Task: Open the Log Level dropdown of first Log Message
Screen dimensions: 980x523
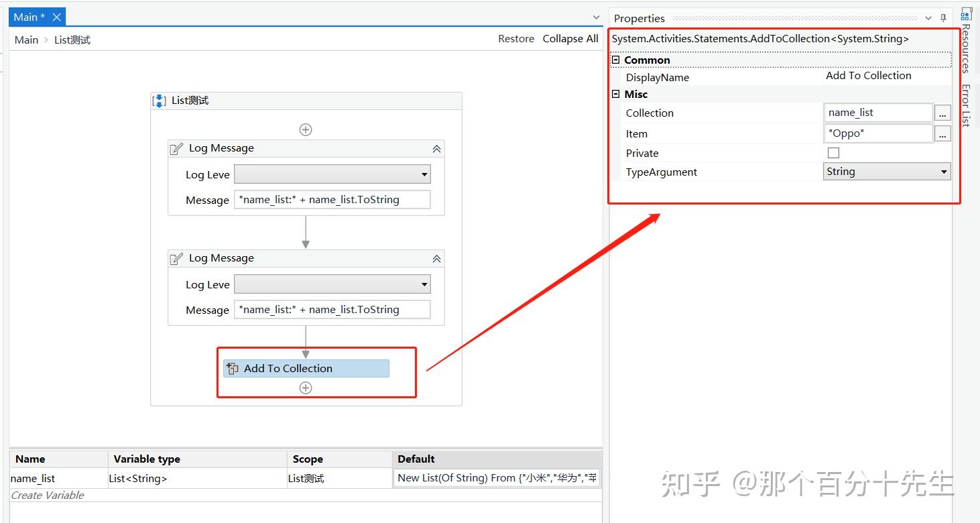Action: (x=424, y=174)
